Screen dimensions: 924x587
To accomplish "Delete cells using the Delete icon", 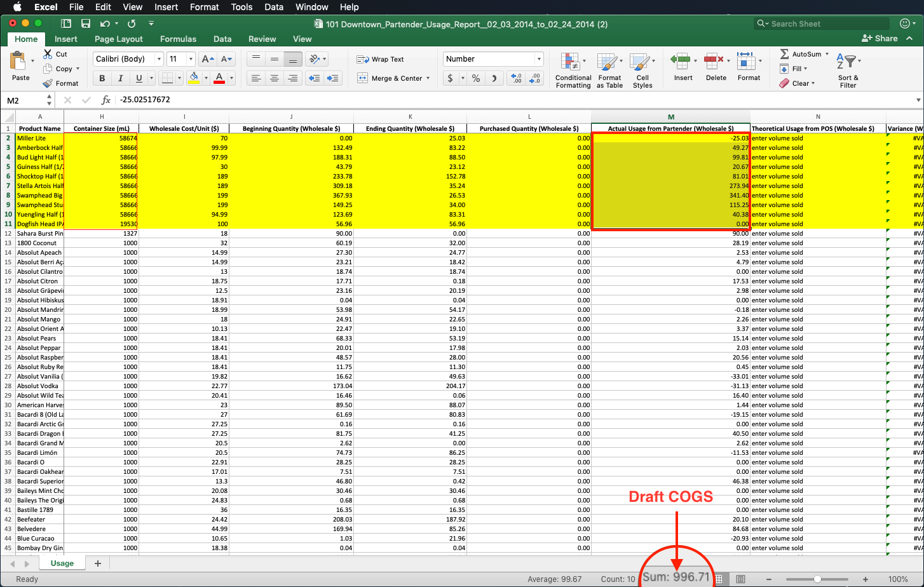I will 715,62.
